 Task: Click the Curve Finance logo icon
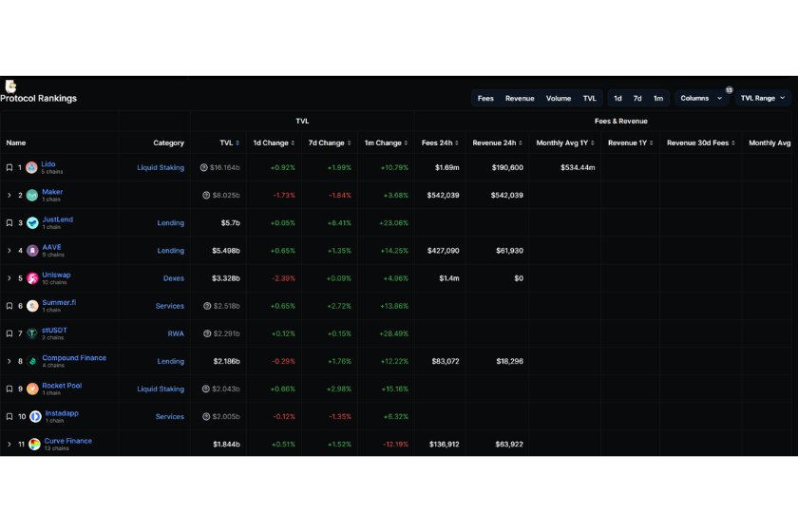pyautogui.click(x=34, y=444)
